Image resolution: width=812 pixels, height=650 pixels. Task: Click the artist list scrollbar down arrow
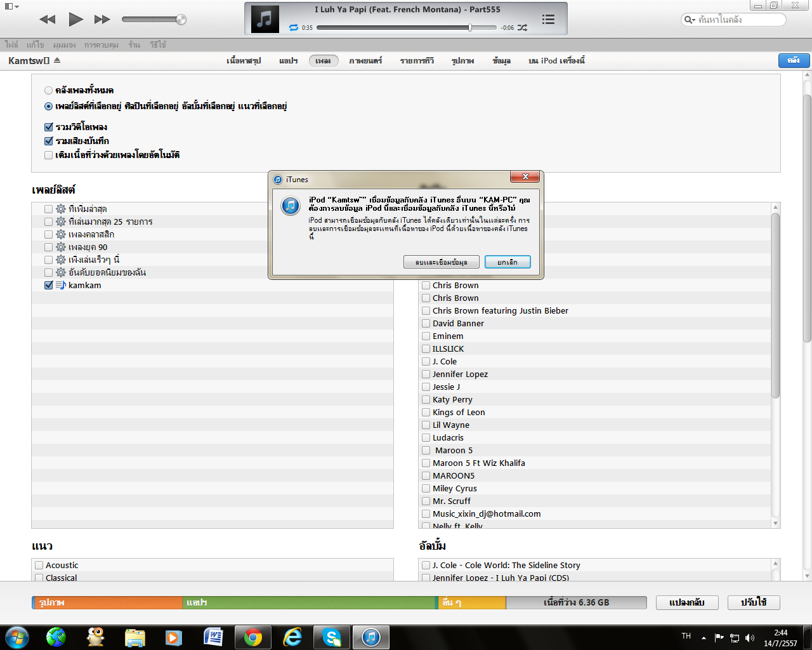pyautogui.click(x=775, y=523)
